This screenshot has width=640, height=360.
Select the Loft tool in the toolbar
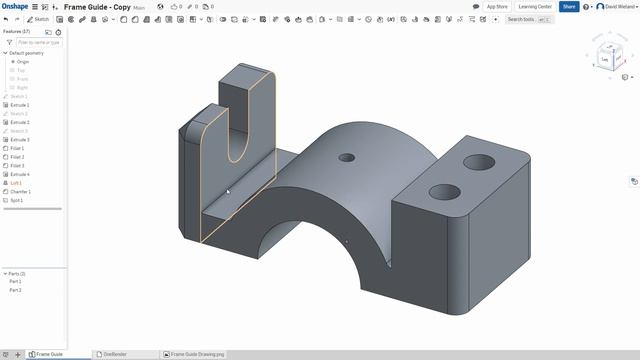pos(93,19)
